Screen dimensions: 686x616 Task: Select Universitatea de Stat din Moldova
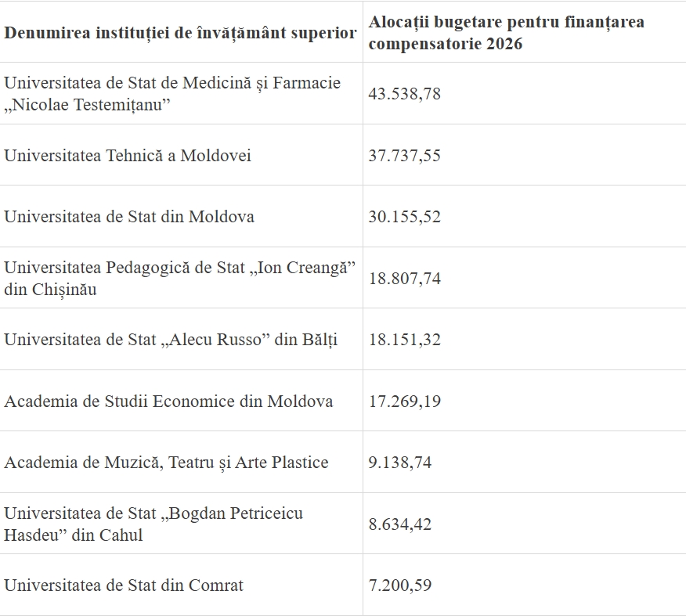[x=129, y=217]
